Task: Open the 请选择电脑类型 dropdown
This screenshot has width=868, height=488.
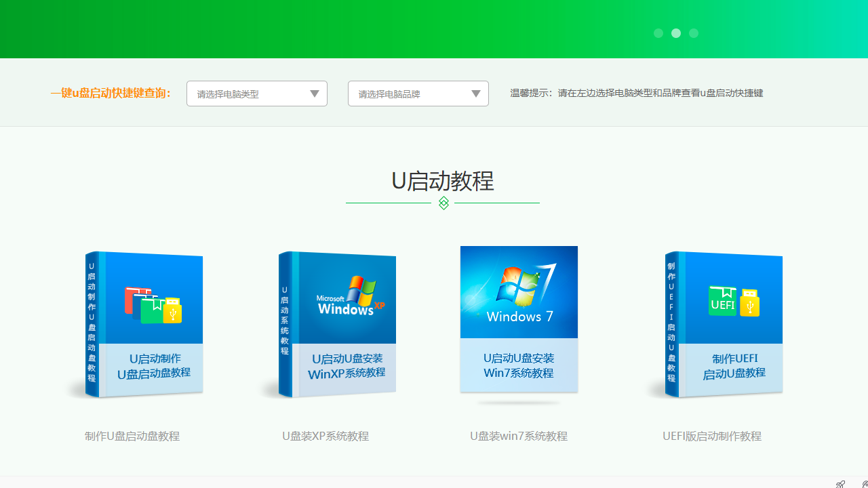Action: point(256,94)
